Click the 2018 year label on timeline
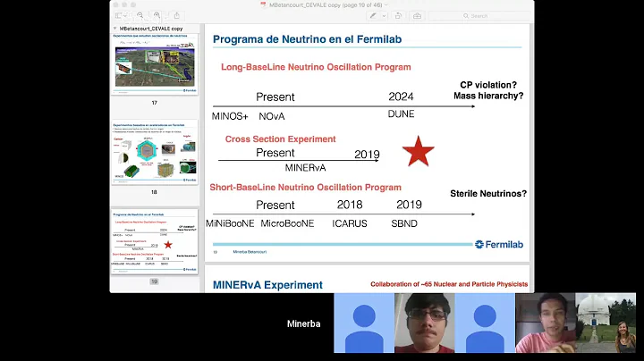 pyautogui.click(x=350, y=205)
